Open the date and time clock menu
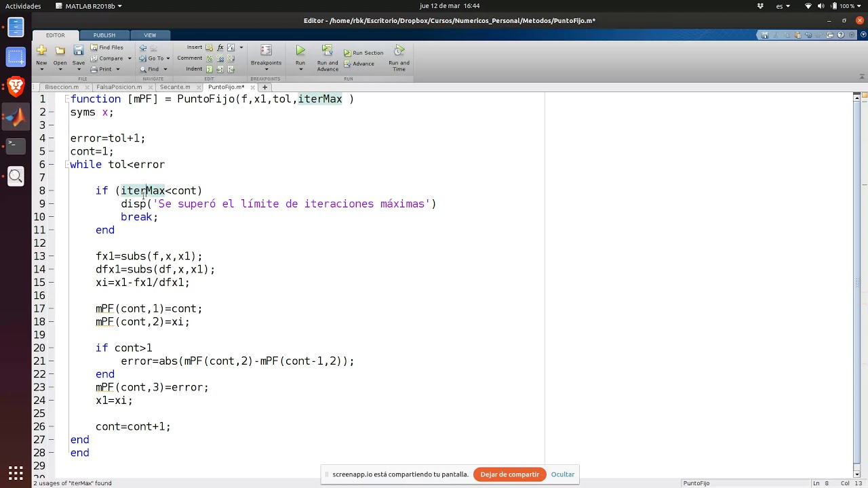 coord(450,6)
